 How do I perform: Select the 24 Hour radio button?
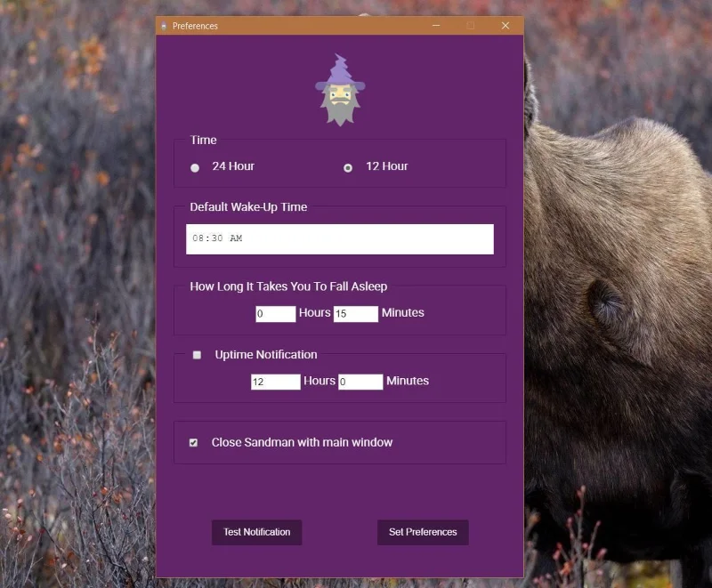tap(195, 168)
